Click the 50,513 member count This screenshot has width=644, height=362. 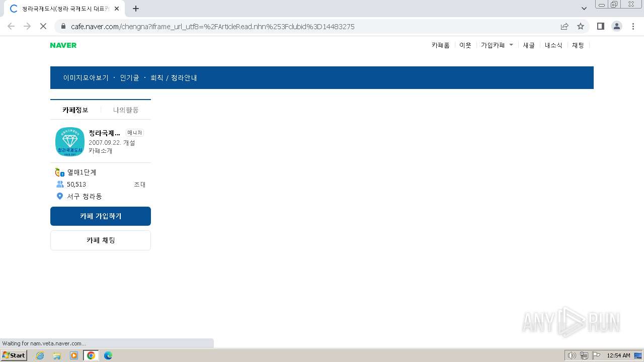click(76, 185)
